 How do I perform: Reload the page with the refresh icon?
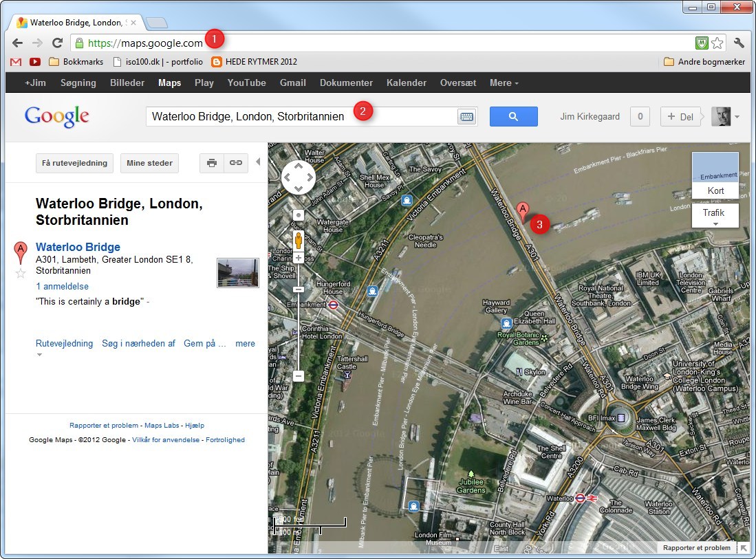pos(57,43)
